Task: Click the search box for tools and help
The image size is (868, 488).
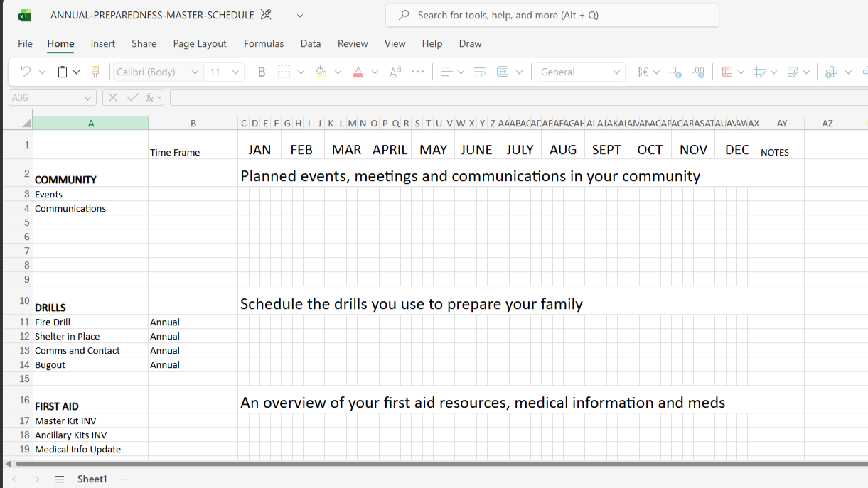Action: click(x=552, y=15)
